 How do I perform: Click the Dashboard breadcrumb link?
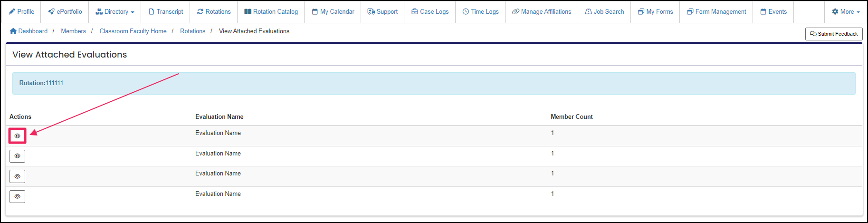29,31
